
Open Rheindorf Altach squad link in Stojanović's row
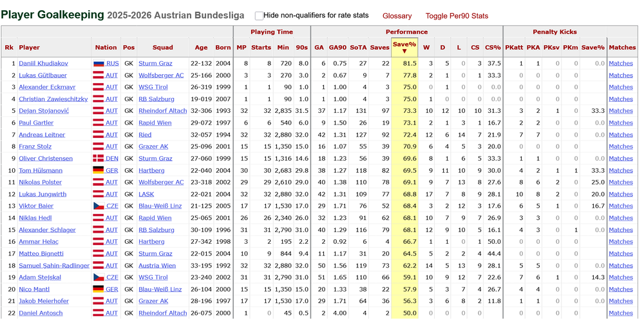[x=163, y=111]
